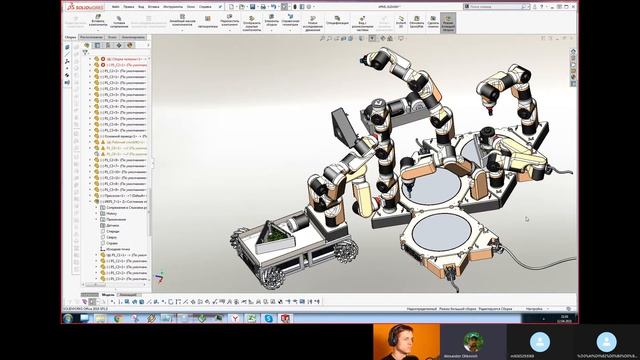The width and height of the screenshot is (640, 360).
Task: Toggle the Rebuild traffic-light icon in title toolbar
Action: [295, 7]
